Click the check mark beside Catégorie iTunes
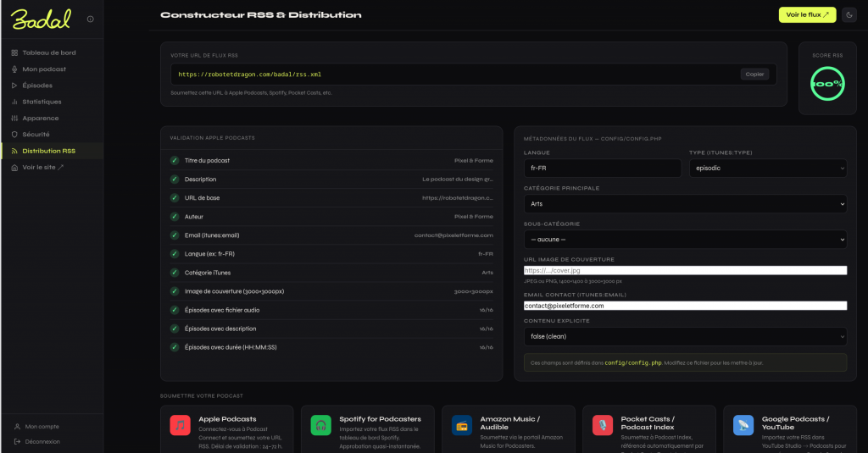 tap(174, 272)
